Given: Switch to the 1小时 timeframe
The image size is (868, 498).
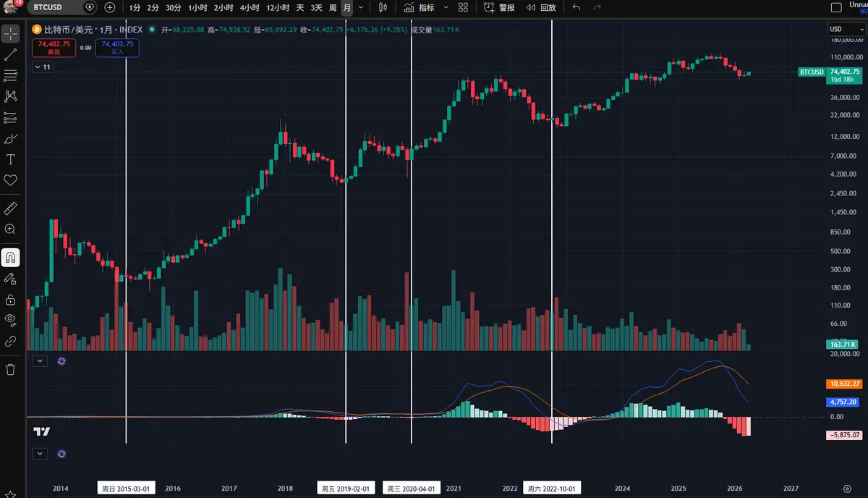Looking at the screenshot, I should coord(197,7).
